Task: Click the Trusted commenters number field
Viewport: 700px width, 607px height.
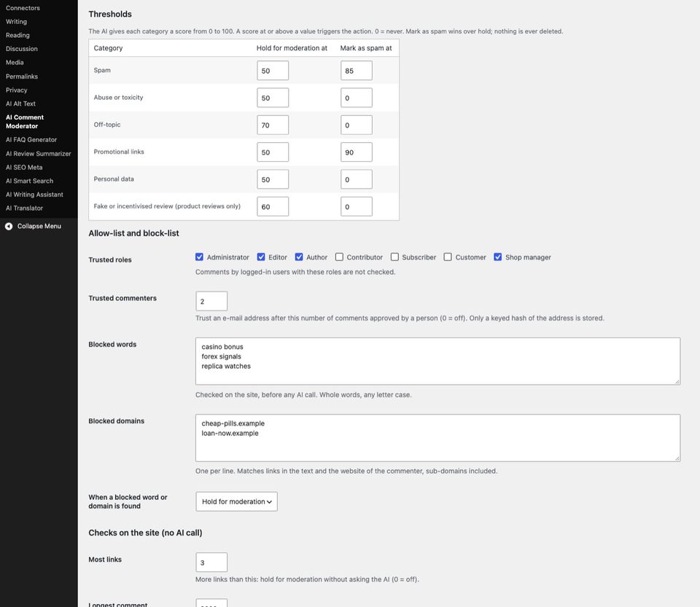Action: click(x=211, y=302)
